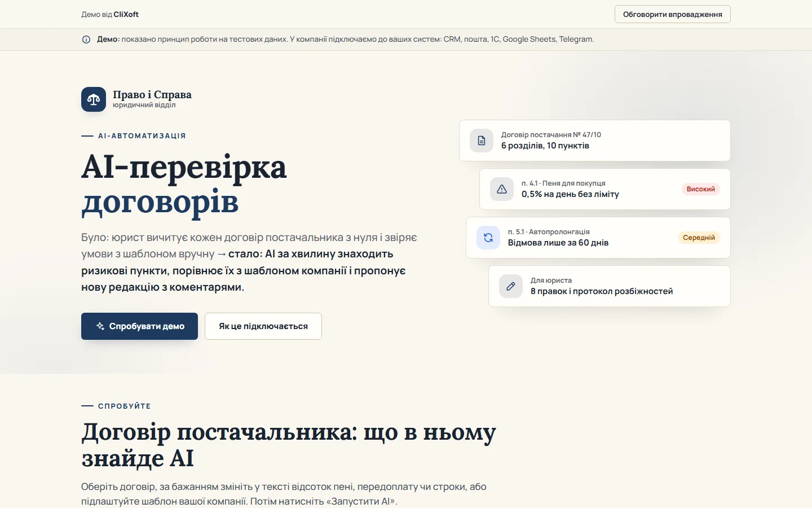Click the text 6 розділів, 10 пунктів
Image resolution: width=812 pixels, height=508 pixels.
click(545, 146)
